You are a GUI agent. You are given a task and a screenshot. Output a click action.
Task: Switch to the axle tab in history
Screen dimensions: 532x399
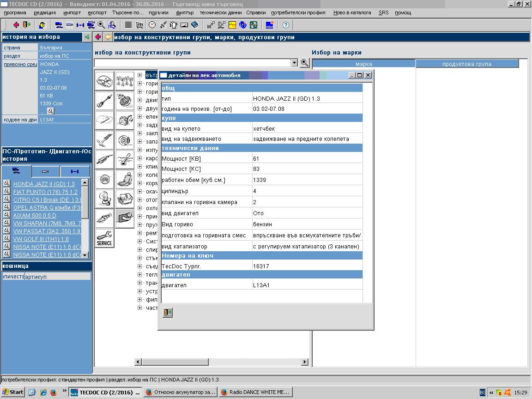click(75, 171)
